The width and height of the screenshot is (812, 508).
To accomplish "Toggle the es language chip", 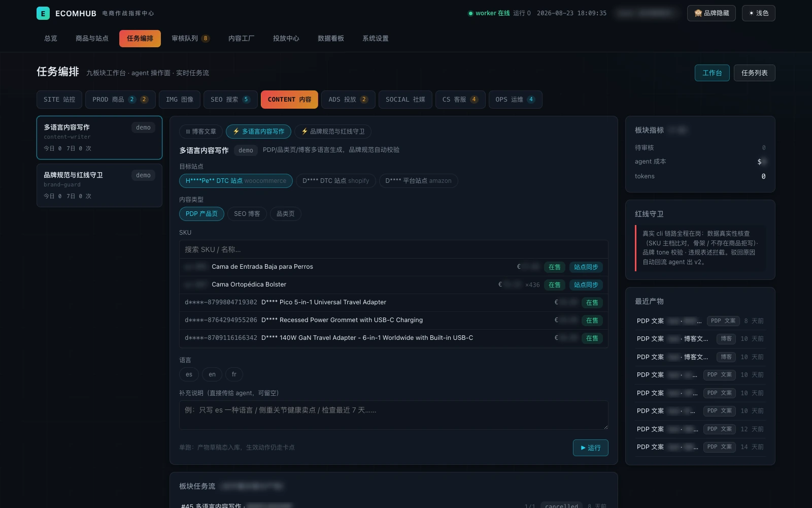I will tap(189, 374).
